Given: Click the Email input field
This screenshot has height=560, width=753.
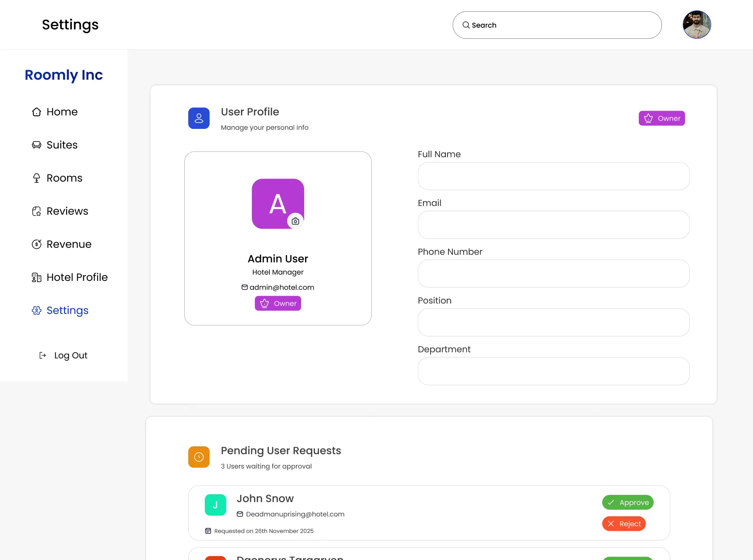Looking at the screenshot, I should pyautogui.click(x=554, y=225).
